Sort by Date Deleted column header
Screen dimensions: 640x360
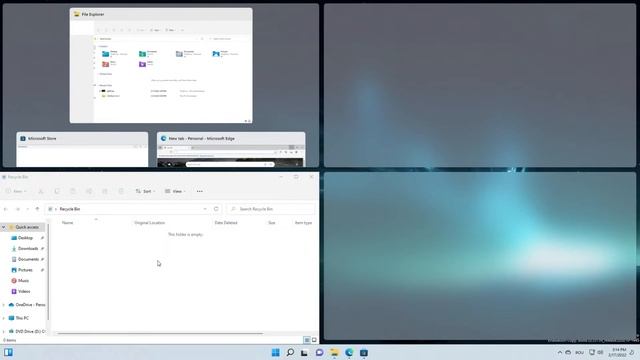coord(226,223)
